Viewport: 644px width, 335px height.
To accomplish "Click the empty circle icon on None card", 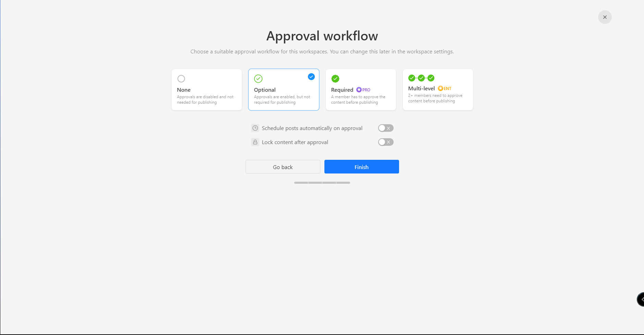I will (181, 79).
